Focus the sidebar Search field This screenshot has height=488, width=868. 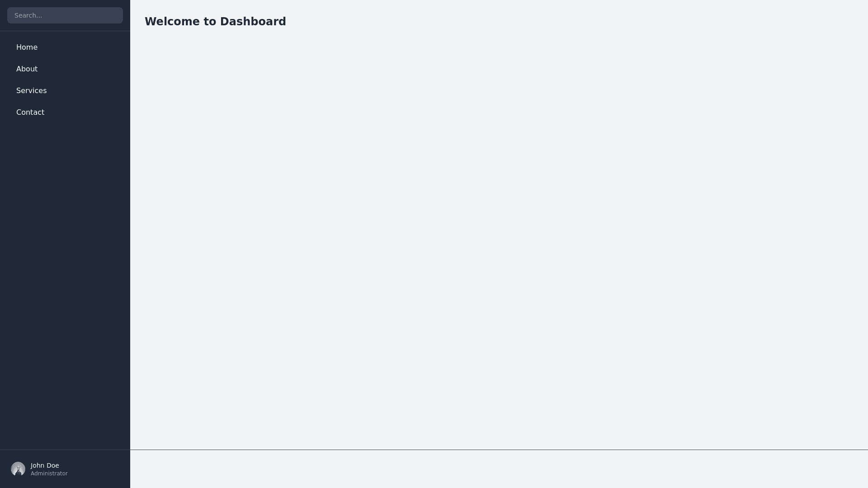coord(65,15)
